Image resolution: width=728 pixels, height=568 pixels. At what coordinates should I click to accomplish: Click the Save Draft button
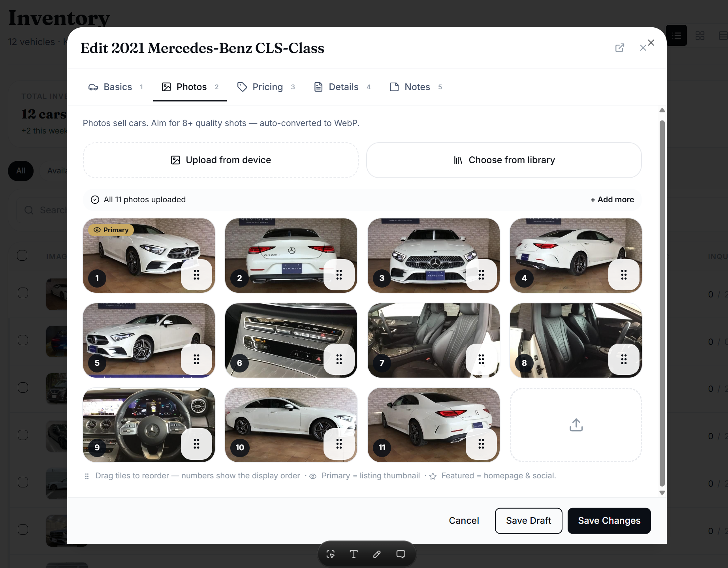pyautogui.click(x=529, y=521)
